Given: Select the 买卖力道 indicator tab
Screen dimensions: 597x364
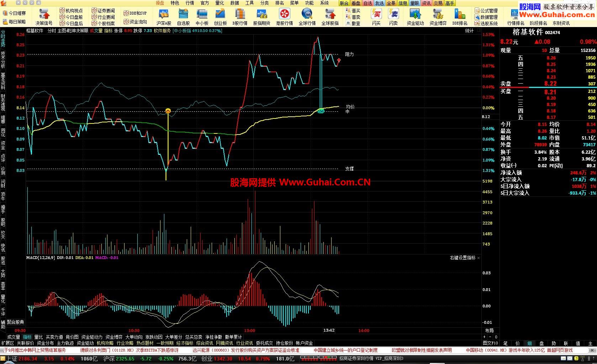Looking at the screenshot, I should click(x=54, y=337).
